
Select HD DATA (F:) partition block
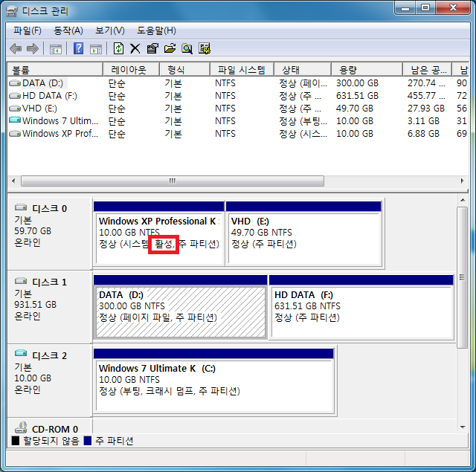tap(361, 307)
